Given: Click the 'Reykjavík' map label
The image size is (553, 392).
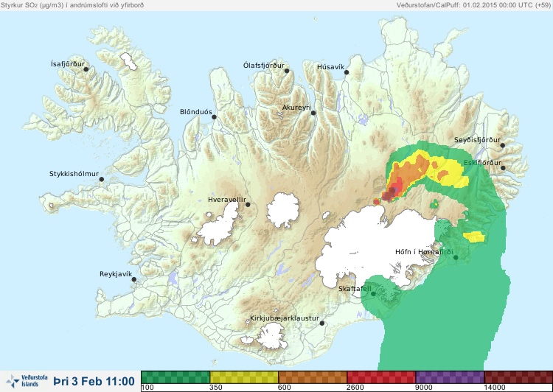Looking at the screenshot, I should pyautogui.click(x=116, y=274).
